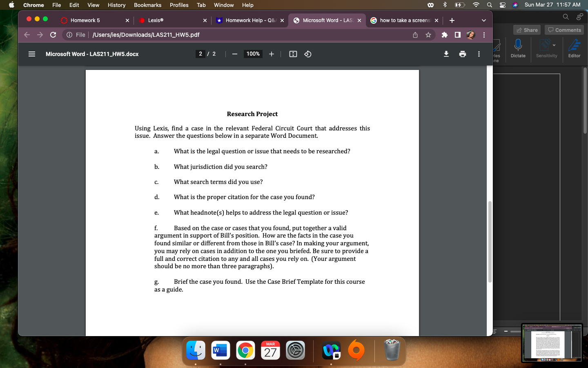Image resolution: width=588 pixels, height=368 pixels.
Task: Open the Bookmarks menu in the menu bar
Action: point(147,5)
